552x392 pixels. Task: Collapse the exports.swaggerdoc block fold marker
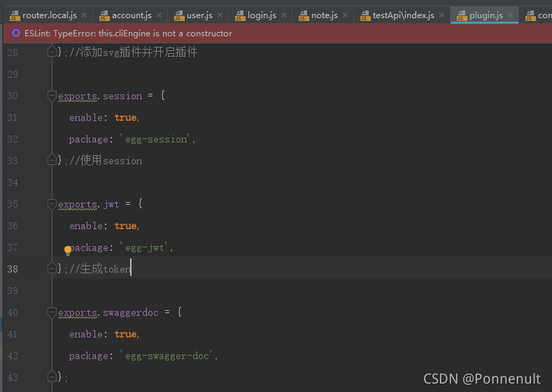coord(52,312)
